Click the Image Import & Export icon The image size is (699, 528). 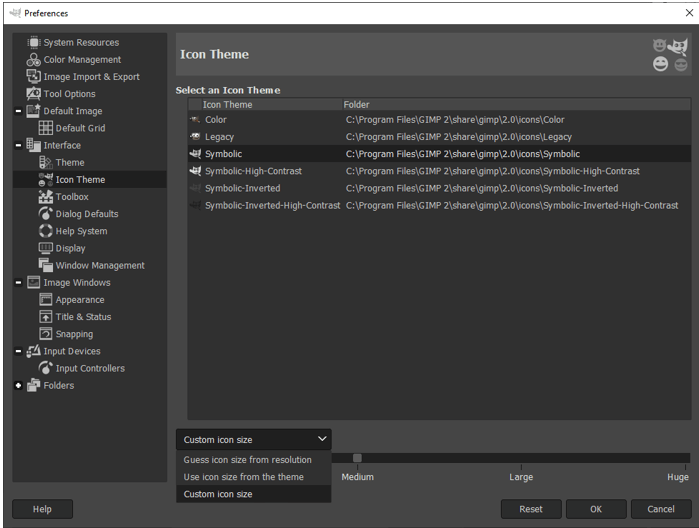pyautogui.click(x=33, y=77)
